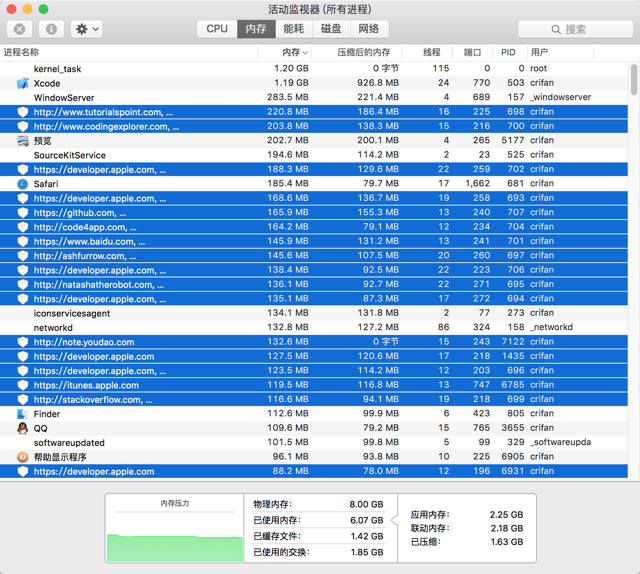Click the 进程名称 column header
The width and height of the screenshot is (640, 574).
[22, 52]
